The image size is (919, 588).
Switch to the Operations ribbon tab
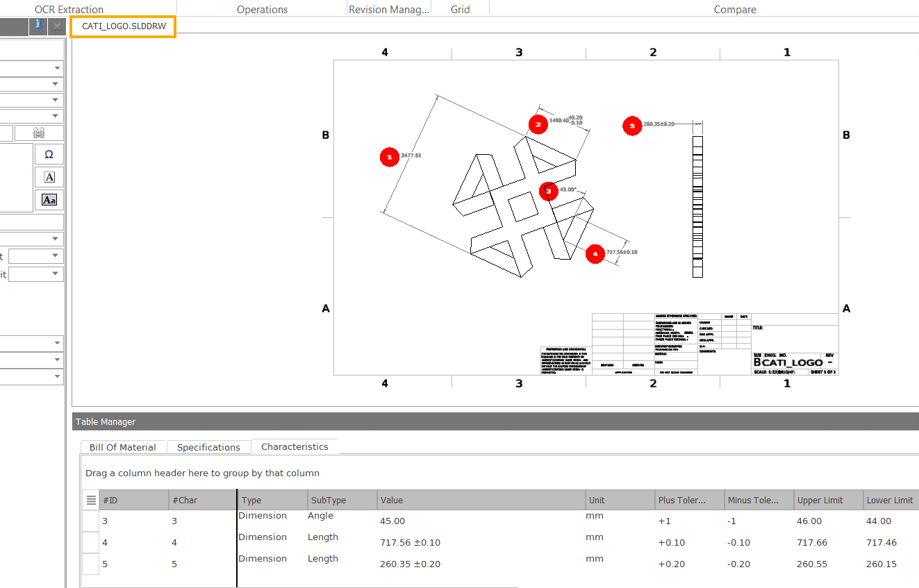point(262,9)
